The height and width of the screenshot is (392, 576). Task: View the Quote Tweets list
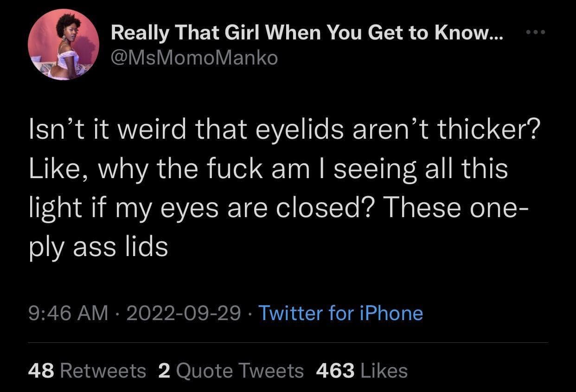240,371
